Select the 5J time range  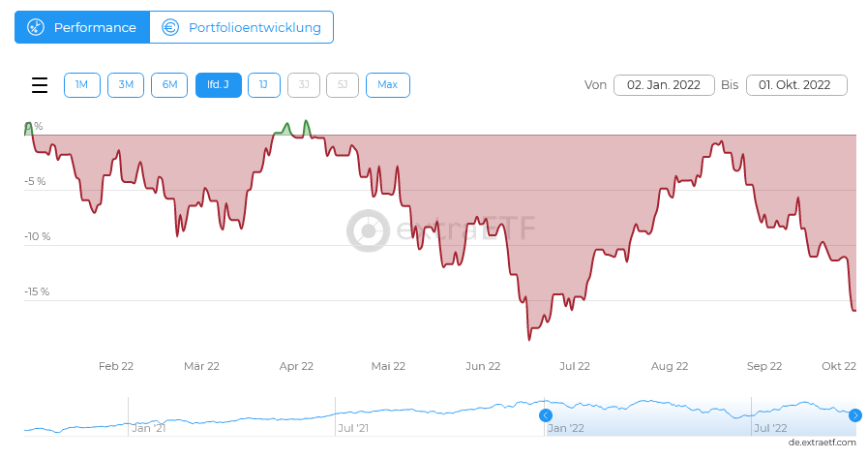(342, 85)
